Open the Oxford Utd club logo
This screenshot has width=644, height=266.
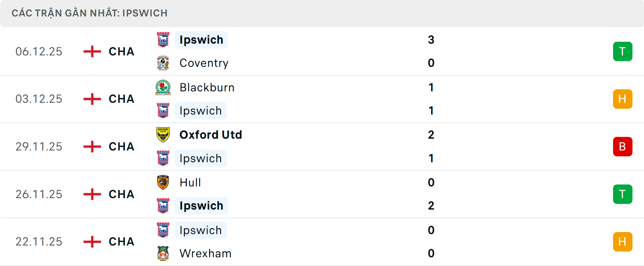tap(163, 134)
